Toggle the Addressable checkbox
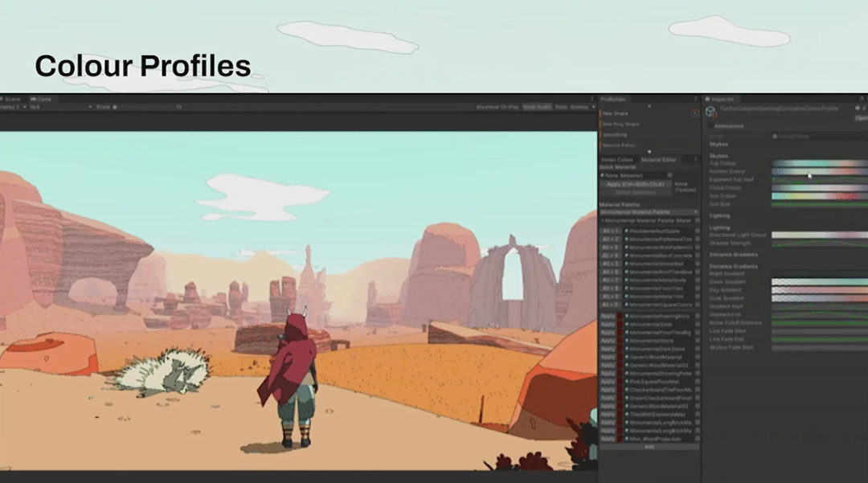The width and height of the screenshot is (868, 483). point(710,126)
